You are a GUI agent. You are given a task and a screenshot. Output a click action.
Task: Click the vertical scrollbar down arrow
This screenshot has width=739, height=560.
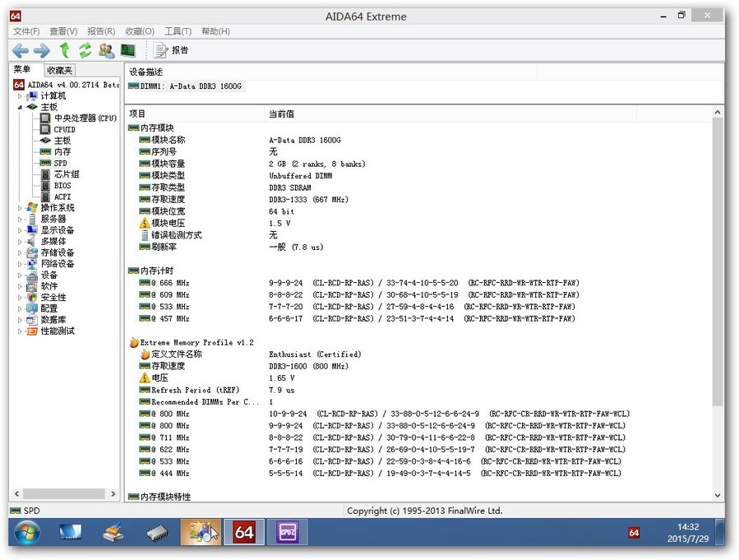tap(718, 495)
